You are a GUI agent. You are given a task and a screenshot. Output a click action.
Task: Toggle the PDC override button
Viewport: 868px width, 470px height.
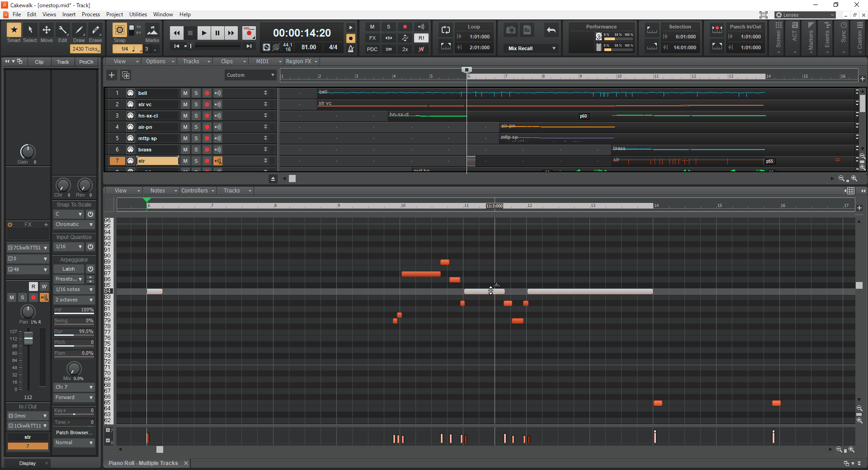tap(372, 49)
